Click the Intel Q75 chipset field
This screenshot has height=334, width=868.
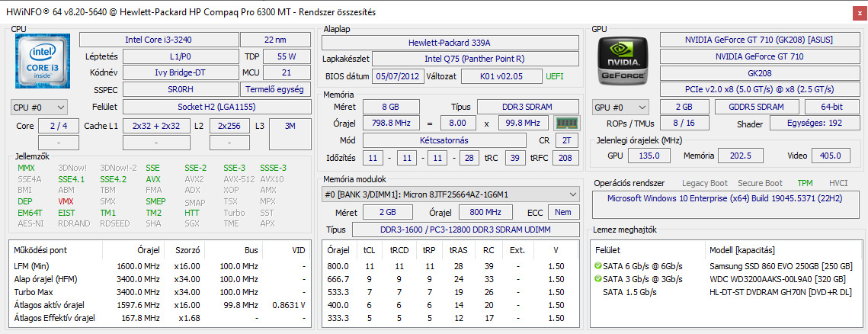475,59
